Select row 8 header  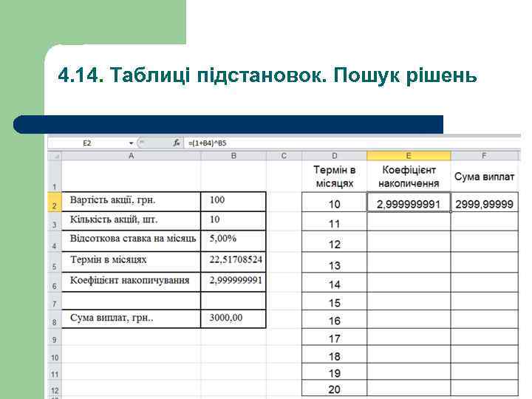click(x=55, y=319)
